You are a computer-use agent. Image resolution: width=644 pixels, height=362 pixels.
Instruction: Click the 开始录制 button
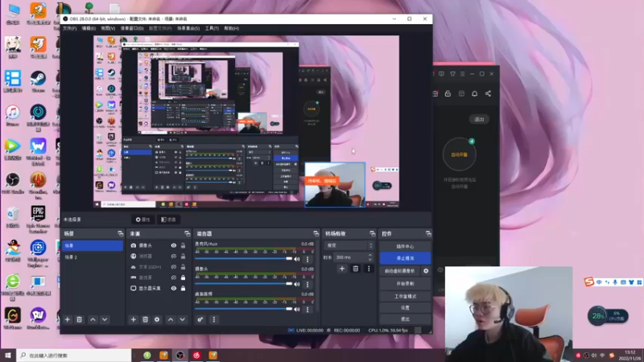(x=405, y=284)
